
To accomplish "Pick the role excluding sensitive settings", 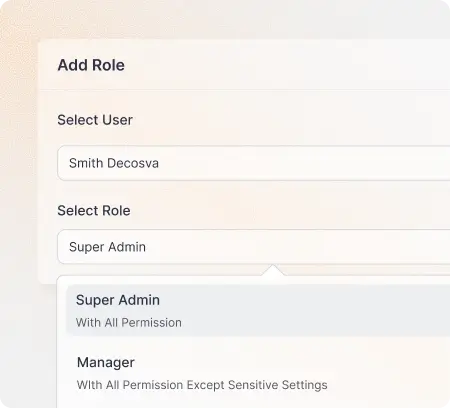I will [258, 373].
